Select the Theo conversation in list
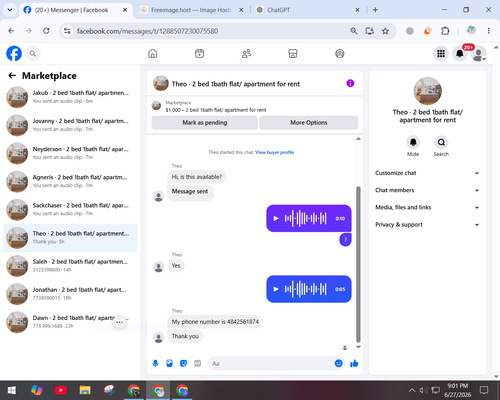 pos(70,238)
